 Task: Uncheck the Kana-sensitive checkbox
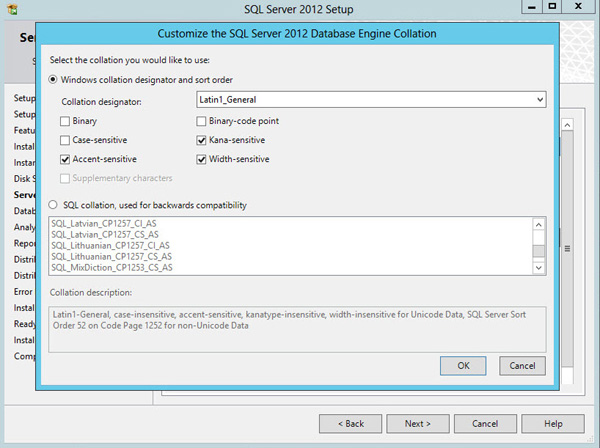[x=201, y=140]
